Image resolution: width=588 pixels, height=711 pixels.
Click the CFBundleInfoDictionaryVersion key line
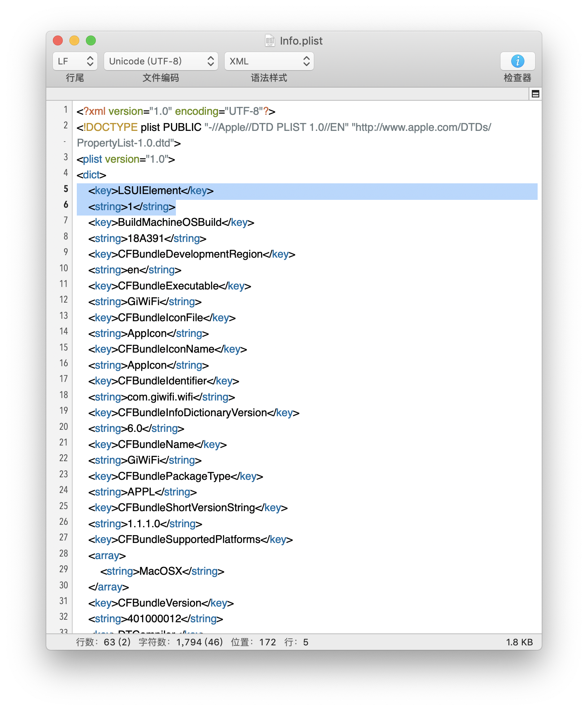(x=194, y=413)
